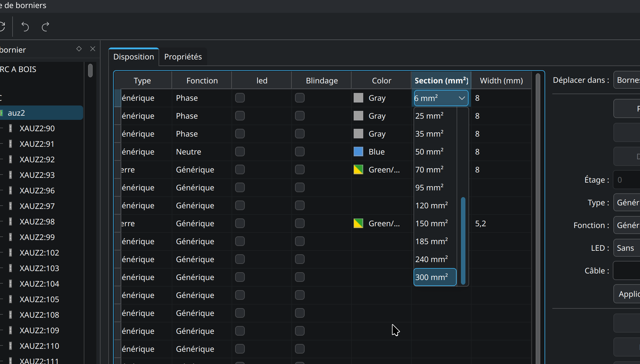Choose 150 mm² from the section list
Viewport: 640px width, 364px height.
435,223
